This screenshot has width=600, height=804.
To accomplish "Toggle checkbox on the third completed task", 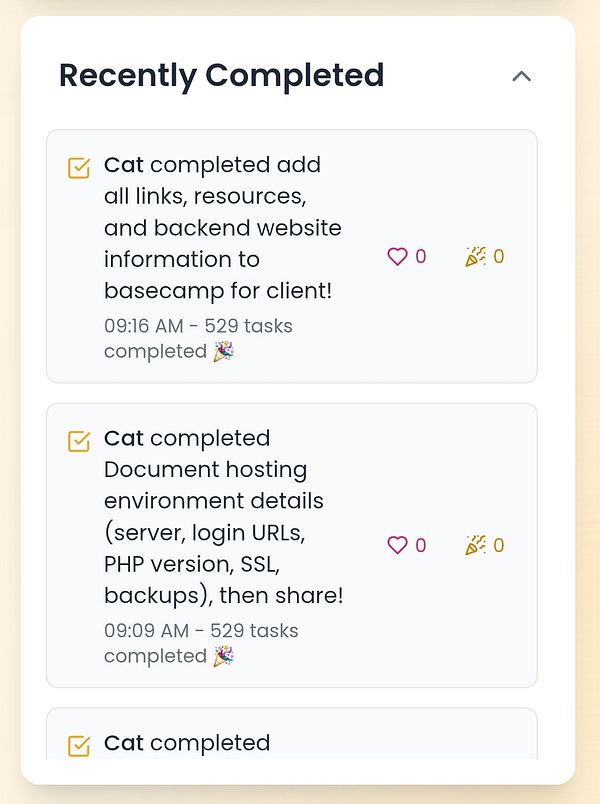I will tap(79, 745).
